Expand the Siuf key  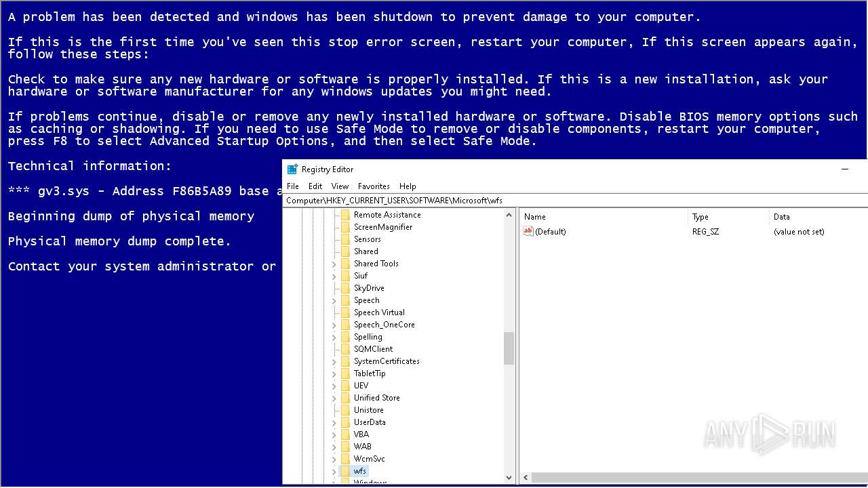(334, 276)
